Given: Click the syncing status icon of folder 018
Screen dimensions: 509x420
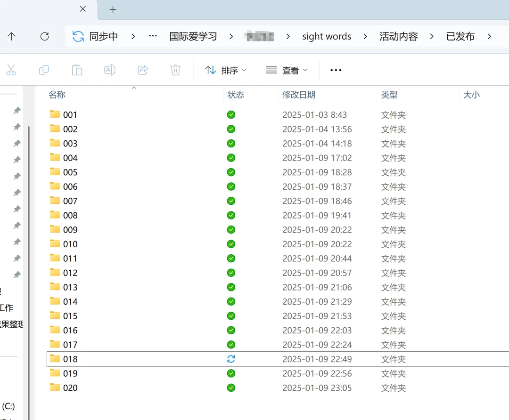Looking at the screenshot, I should tap(231, 359).
